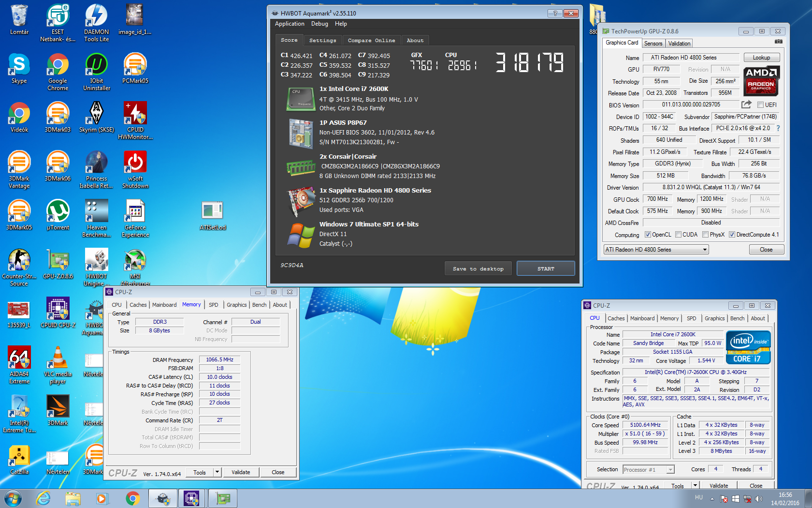Toggle DirectCompute 4.1 checkbox
The image size is (812, 508).
tap(732, 235)
